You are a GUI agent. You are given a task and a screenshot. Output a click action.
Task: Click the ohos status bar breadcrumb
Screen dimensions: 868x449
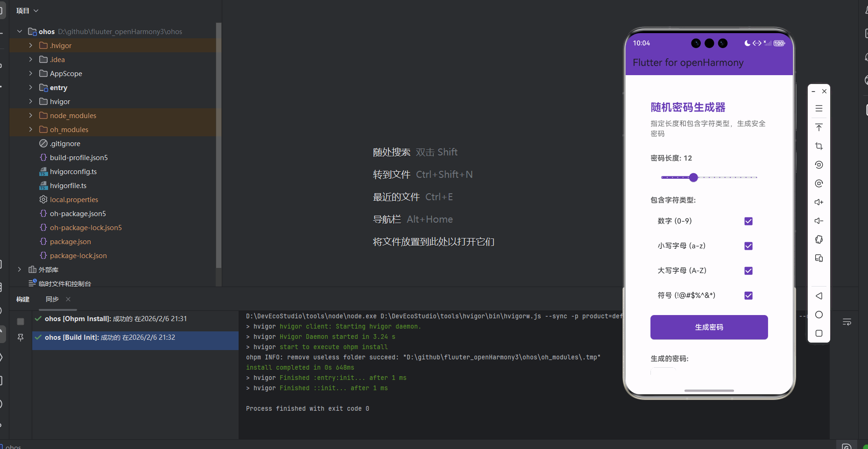point(13,446)
